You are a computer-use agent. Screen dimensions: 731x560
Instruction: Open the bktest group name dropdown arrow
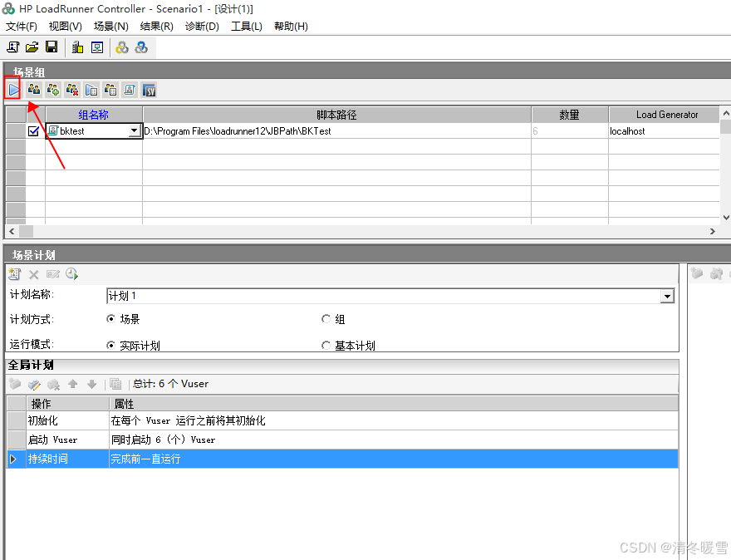point(135,131)
